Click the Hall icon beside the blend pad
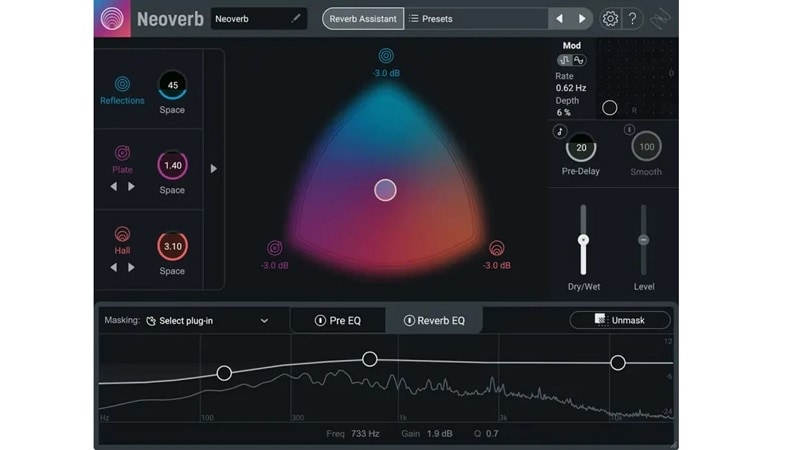Image resolution: width=800 pixels, height=450 pixels. (496, 248)
